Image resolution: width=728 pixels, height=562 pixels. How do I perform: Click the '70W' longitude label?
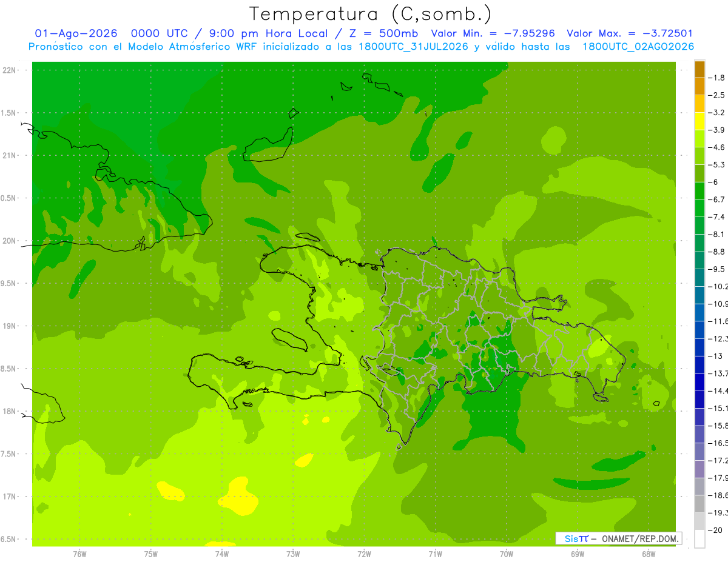click(x=507, y=554)
